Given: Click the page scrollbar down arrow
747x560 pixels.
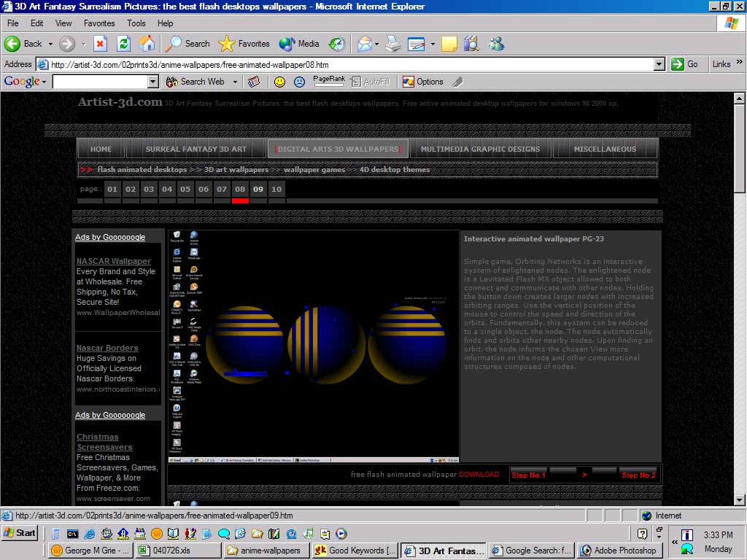Looking at the screenshot, I should 739,499.
